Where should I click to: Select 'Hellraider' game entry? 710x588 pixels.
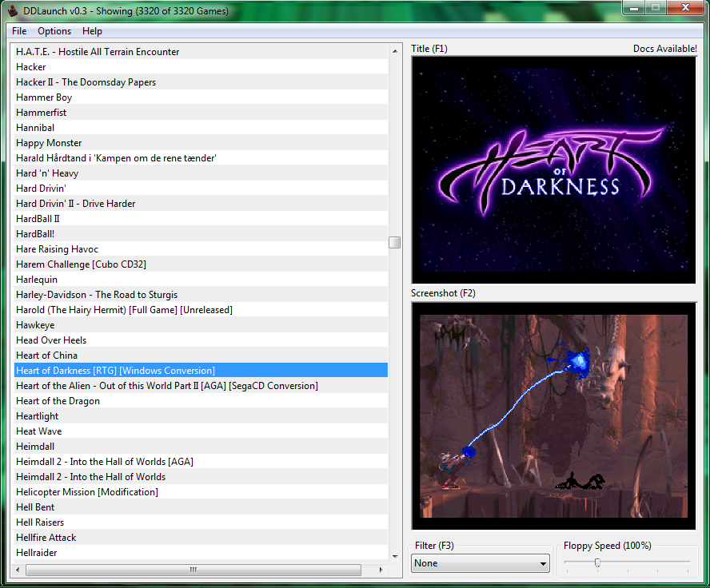[x=201, y=553]
